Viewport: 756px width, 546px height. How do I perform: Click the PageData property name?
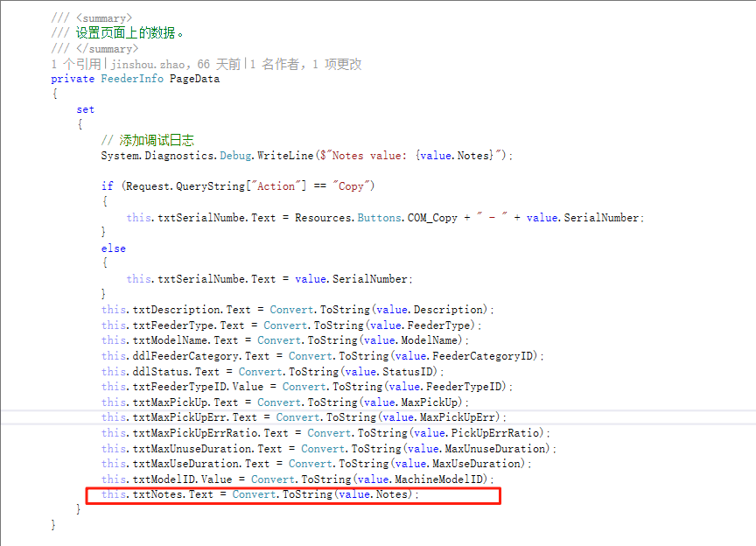[194, 79]
